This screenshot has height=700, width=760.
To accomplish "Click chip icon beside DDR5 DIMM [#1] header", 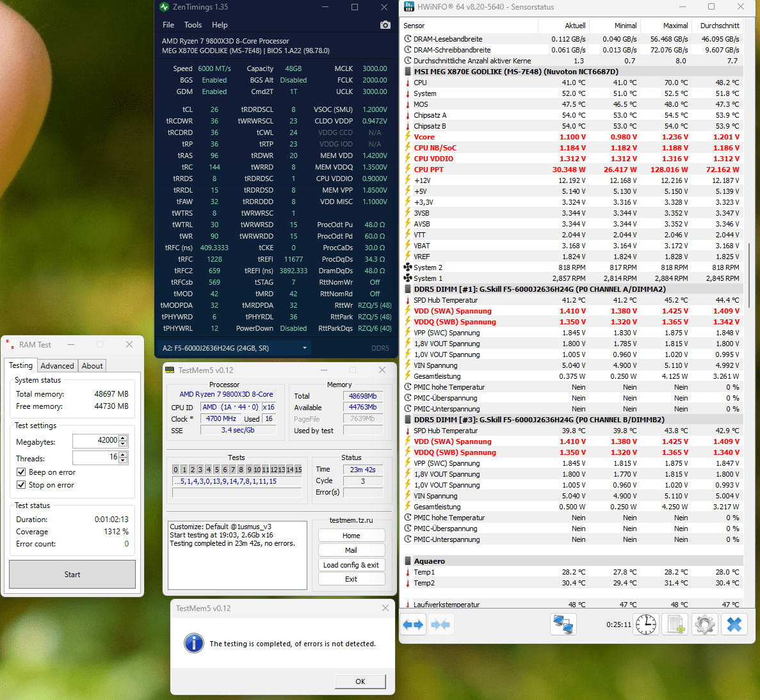I will [x=408, y=289].
